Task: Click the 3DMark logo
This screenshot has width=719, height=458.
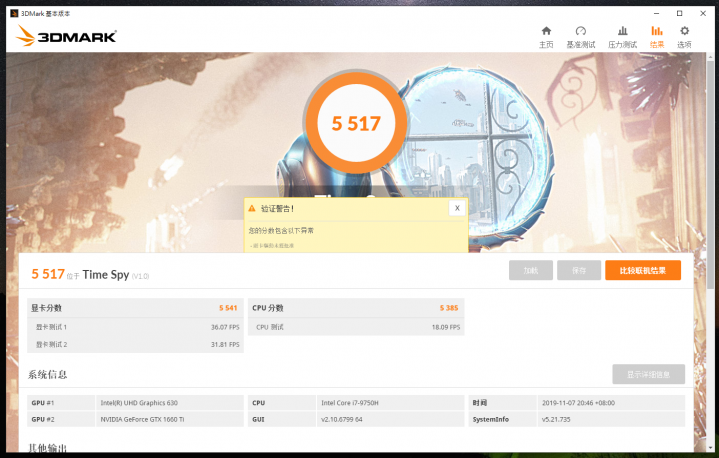Action: pos(66,36)
